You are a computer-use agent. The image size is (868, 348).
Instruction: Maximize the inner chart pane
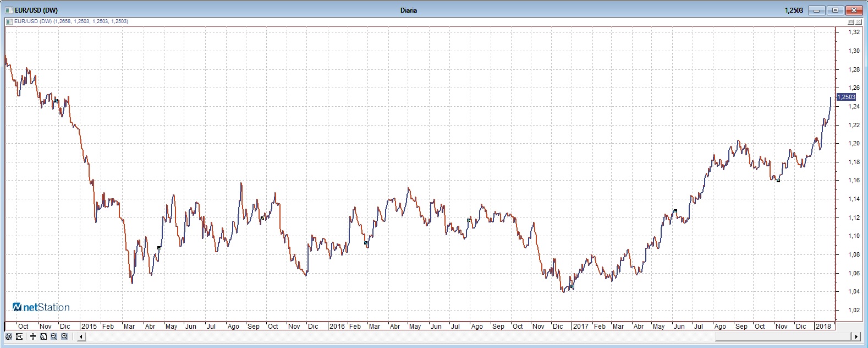[851, 22]
